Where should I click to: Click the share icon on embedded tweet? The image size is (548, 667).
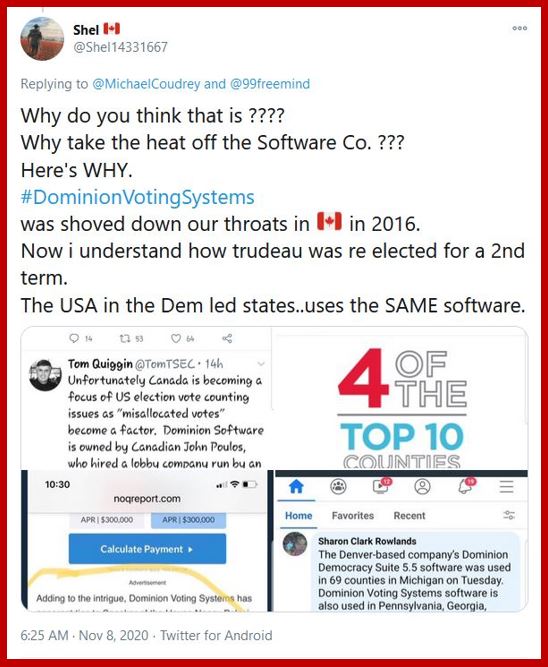coord(227,339)
